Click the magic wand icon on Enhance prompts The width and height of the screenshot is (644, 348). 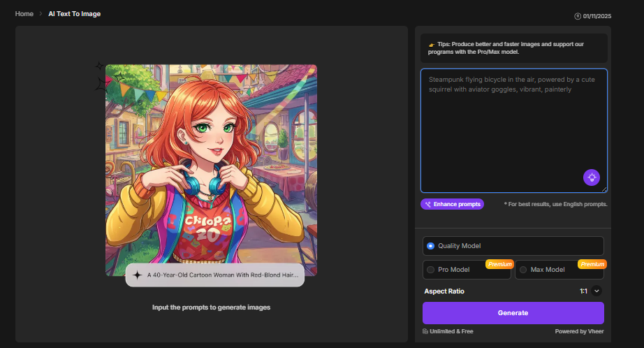tap(427, 204)
